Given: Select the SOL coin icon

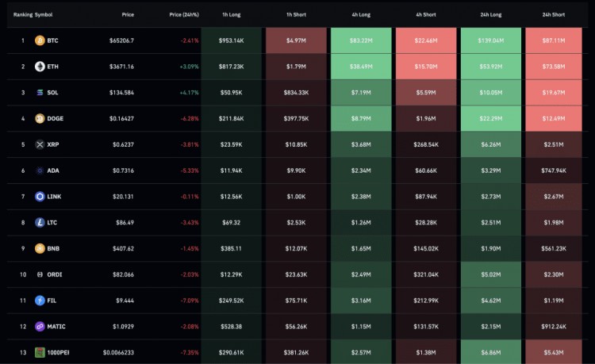Looking at the screenshot, I should (40, 93).
